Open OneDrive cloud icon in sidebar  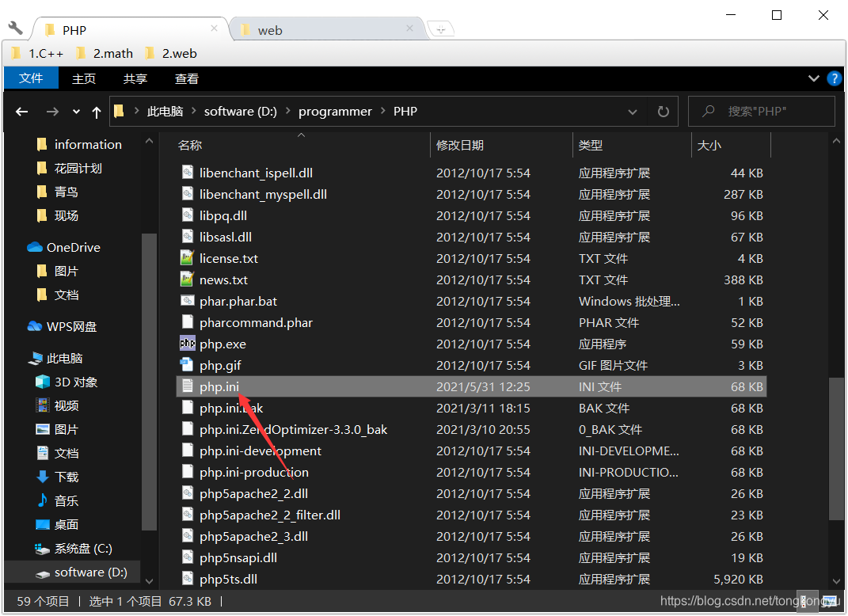click(x=35, y=247)
